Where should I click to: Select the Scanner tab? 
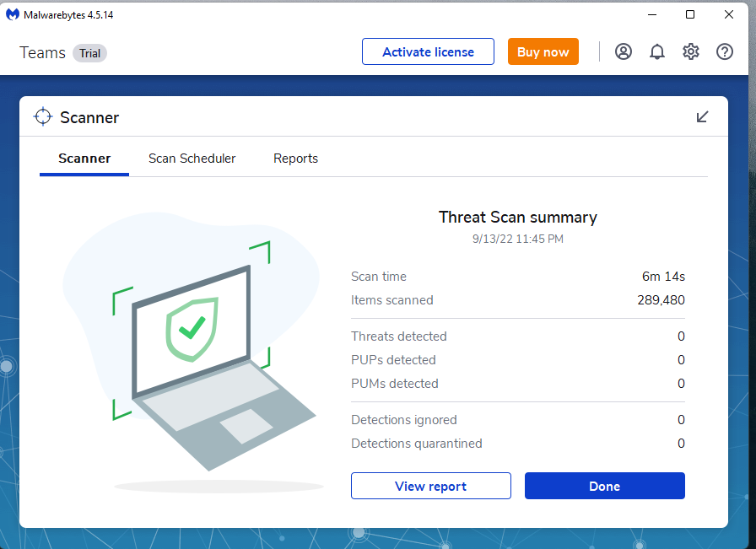coord(84,159)
